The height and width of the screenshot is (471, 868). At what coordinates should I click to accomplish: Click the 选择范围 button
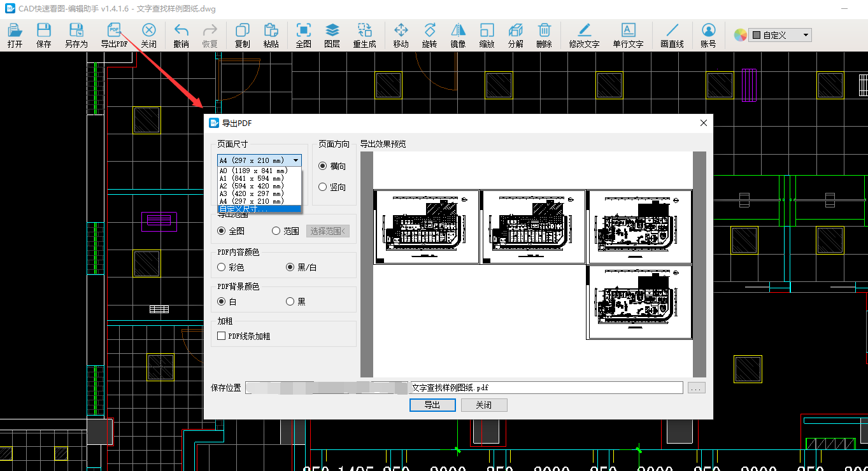328,231
